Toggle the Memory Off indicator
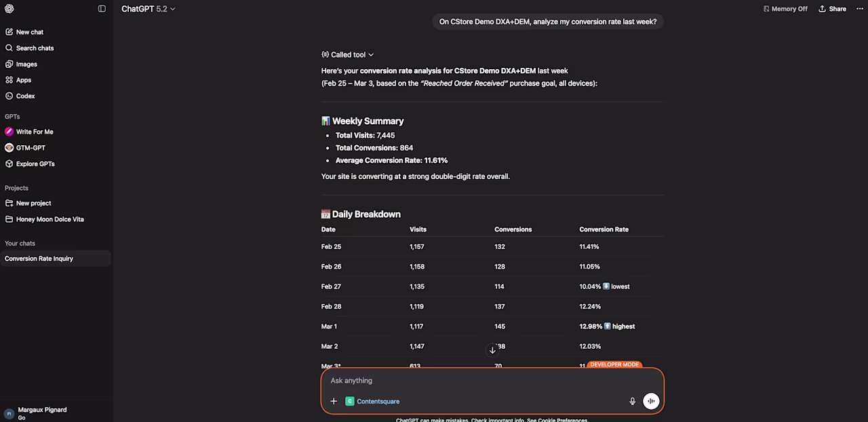The height and width of the screenshot is (422, 868). [x=785, y=9]
